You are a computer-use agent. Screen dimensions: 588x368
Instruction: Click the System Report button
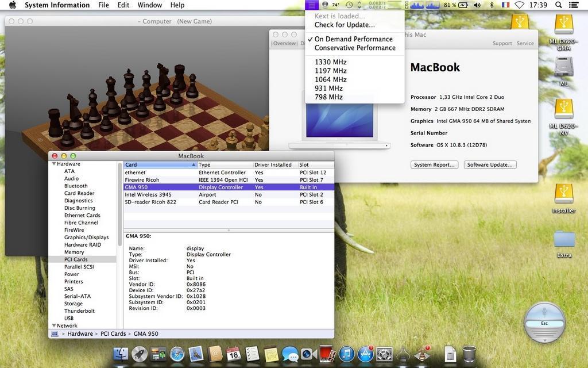[x=434, y=164]
